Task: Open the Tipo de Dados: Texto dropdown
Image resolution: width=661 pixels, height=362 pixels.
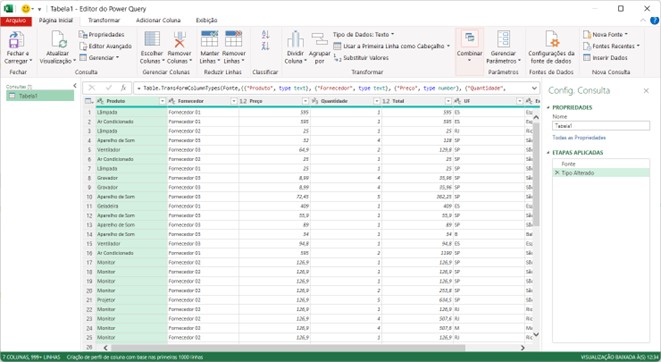Action: [x=363, y=34]
